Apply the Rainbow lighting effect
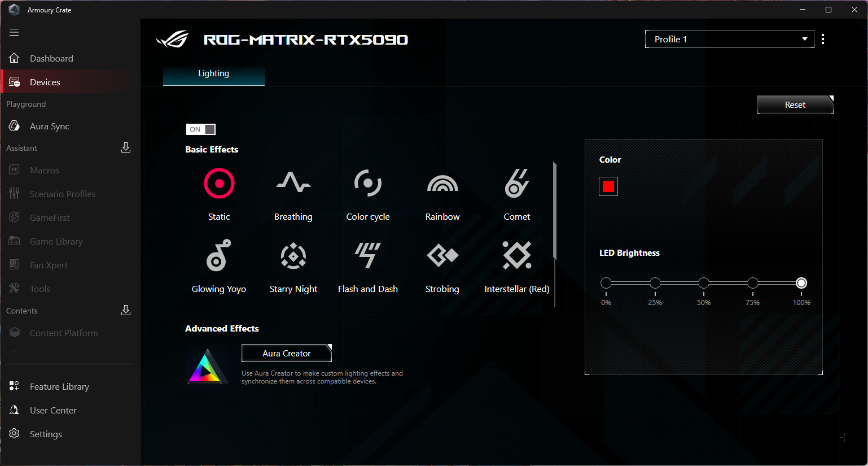The height and width of the screenshot is (466, 868). click(442, 184)
